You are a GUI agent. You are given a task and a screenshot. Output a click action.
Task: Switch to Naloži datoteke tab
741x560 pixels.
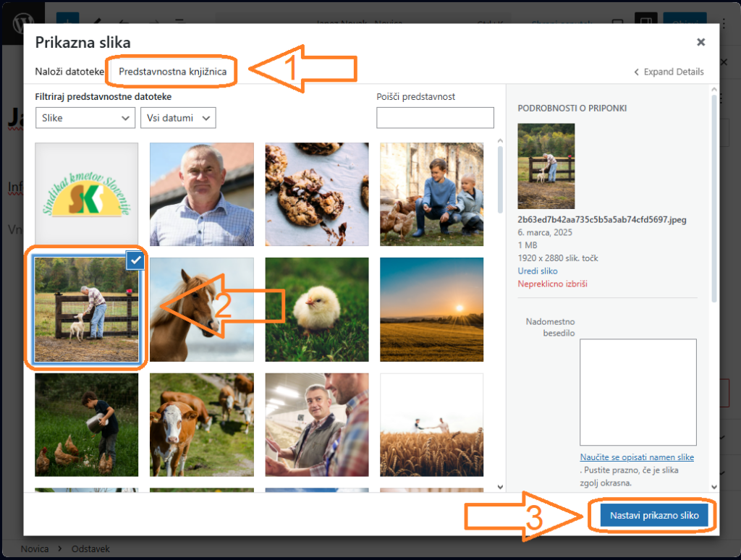click(x=69, y=72)
